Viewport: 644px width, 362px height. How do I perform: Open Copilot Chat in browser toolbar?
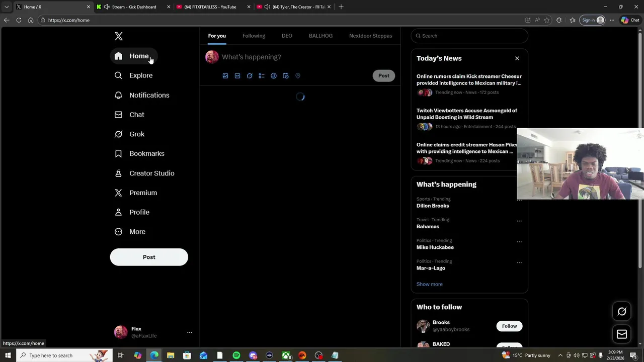click(630, 20)
